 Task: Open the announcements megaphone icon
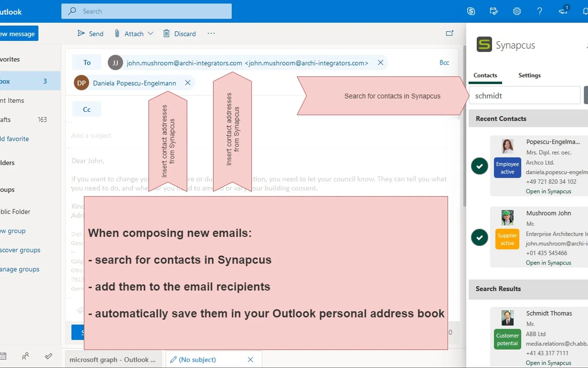(x=563, y=11)
